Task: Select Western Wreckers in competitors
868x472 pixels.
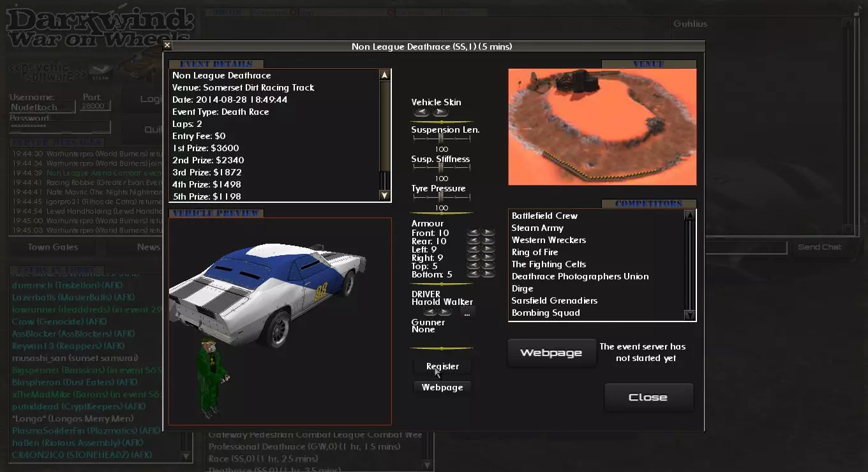Action: [549, 240]
